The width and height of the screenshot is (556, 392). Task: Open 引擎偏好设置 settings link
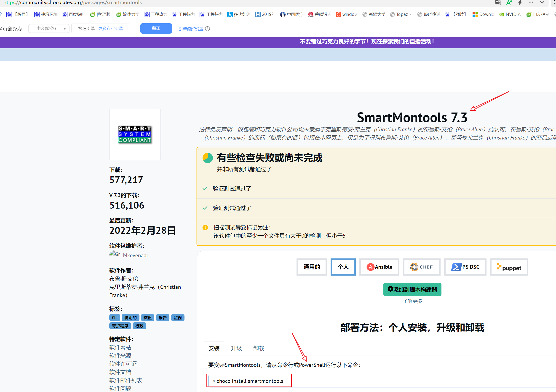tap(191, 29)
